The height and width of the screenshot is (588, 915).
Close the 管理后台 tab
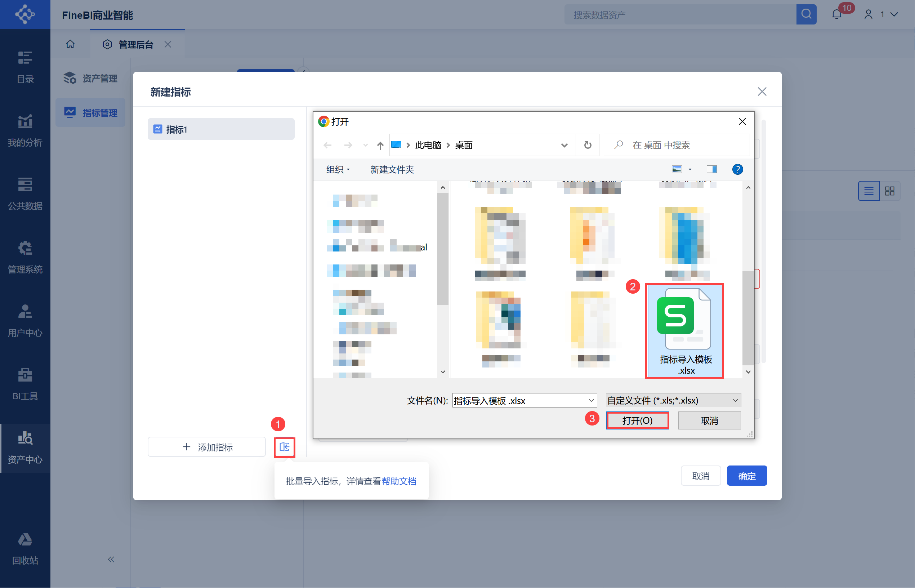[x=168, y=44]
